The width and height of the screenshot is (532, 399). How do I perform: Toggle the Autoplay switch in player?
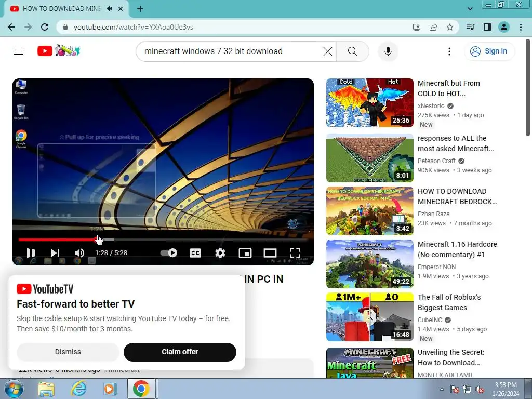click(x=169, y=253)
